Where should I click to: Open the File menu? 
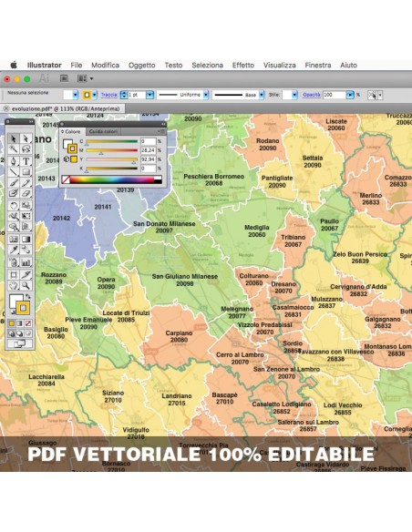coord(77,66)
